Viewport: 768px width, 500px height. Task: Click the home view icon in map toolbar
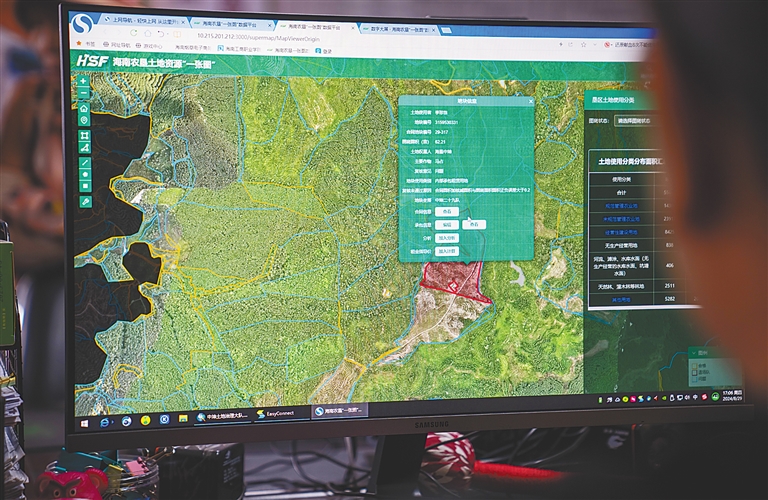tap(84, 107)
